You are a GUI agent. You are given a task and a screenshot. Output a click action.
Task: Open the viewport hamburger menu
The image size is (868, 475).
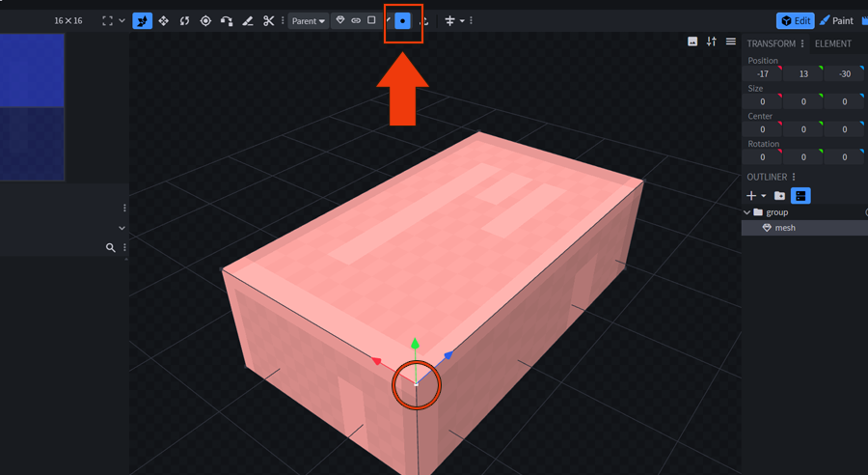pos(731,42)
